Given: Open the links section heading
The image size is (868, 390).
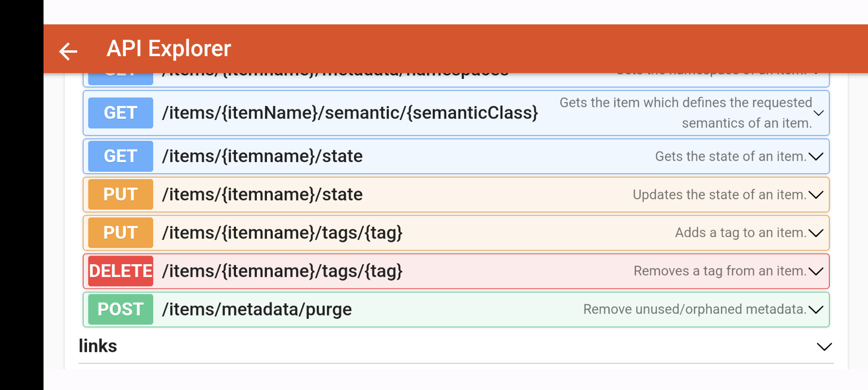Looking at the screenshot, I should click(98, 346).
